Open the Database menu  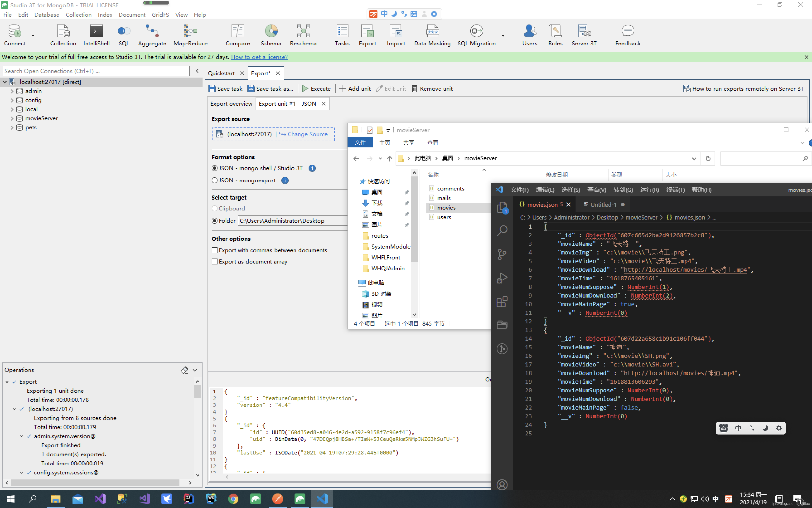[x=47, y=15]
